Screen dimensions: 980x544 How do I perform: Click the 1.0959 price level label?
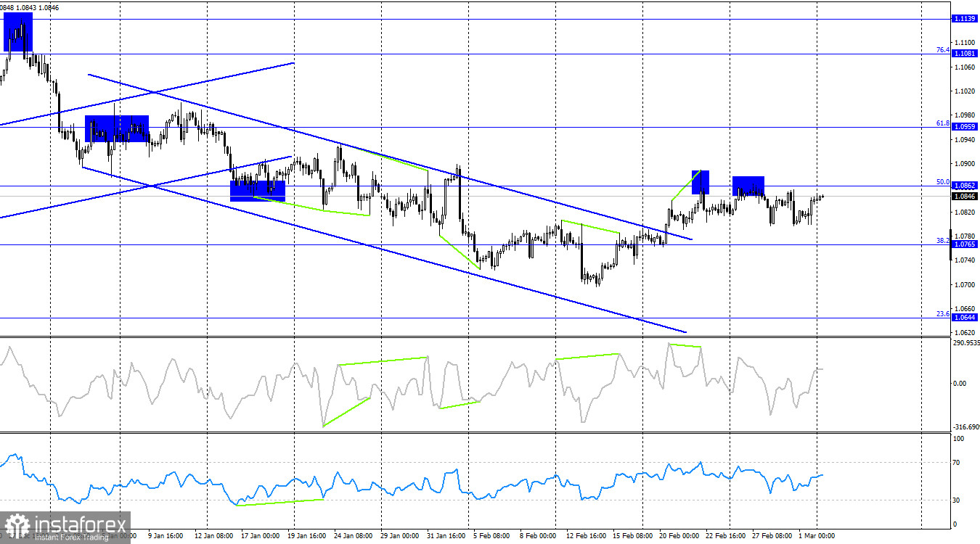point(965,127)
